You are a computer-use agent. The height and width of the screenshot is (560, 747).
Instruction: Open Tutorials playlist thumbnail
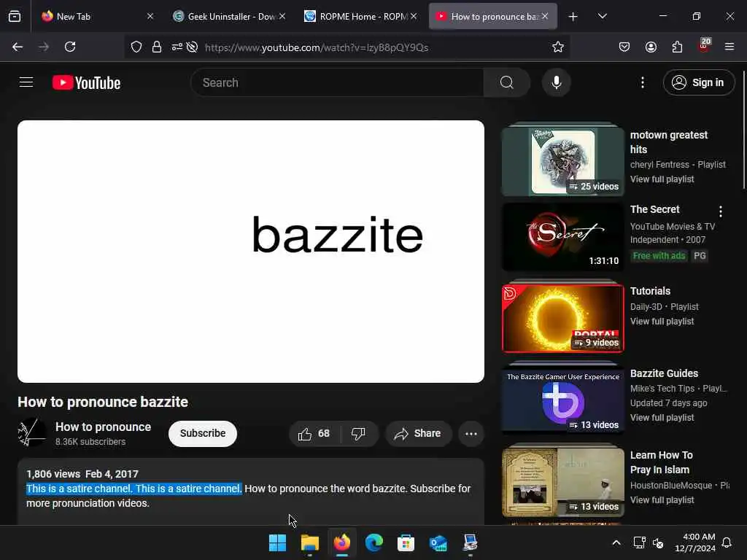562,317
